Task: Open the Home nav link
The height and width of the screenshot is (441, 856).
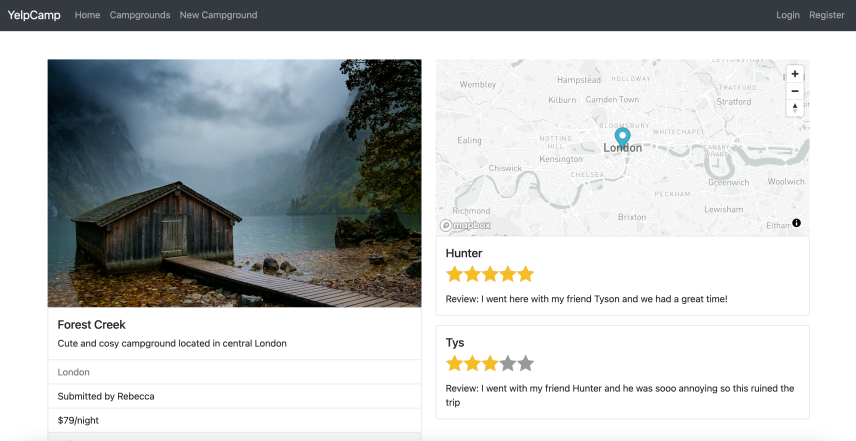Action: pos(88,15)
